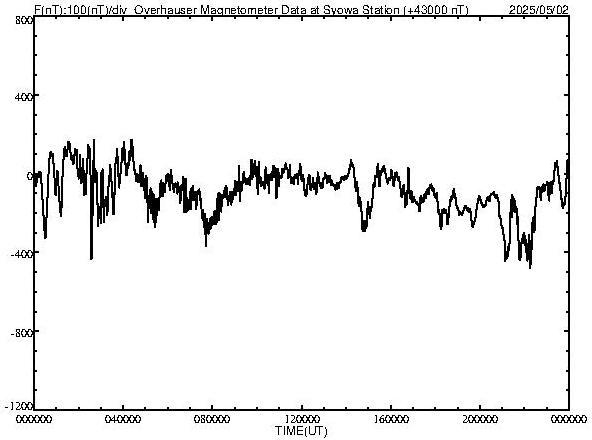Click the deep spike minimum near 022000
The width and height of the screenshot is (592, 440).
coord(91,258)
